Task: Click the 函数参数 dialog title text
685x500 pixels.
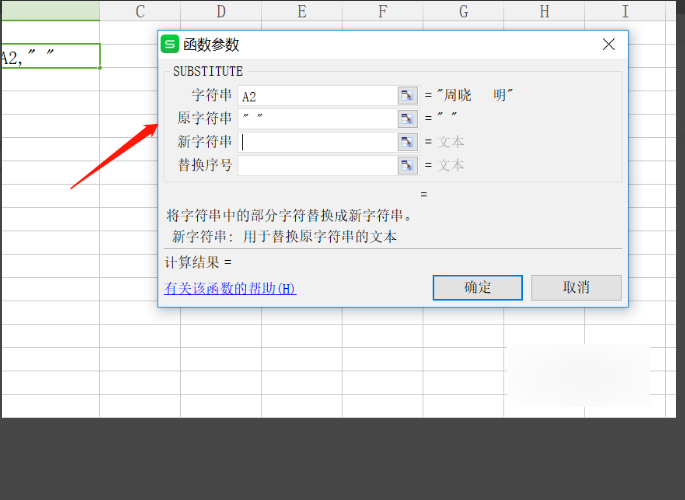Action: pyautogui.click(x=211, y=45)
